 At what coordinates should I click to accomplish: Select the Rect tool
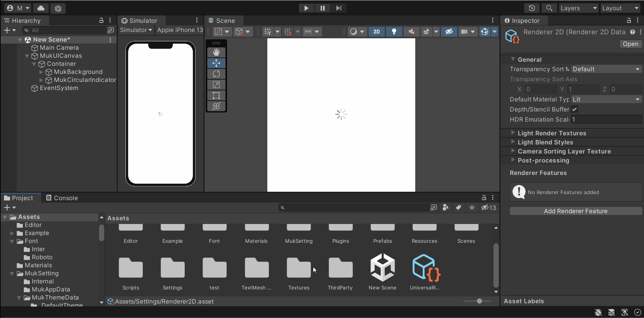[216, 95]
